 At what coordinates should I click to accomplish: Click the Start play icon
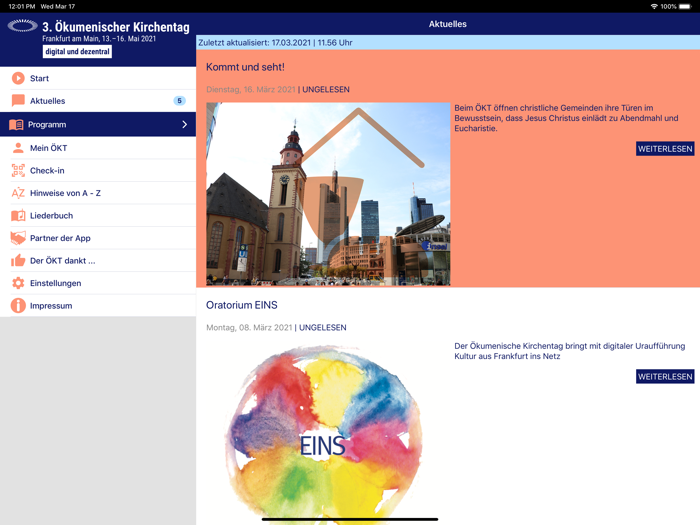tap(18, 78)
